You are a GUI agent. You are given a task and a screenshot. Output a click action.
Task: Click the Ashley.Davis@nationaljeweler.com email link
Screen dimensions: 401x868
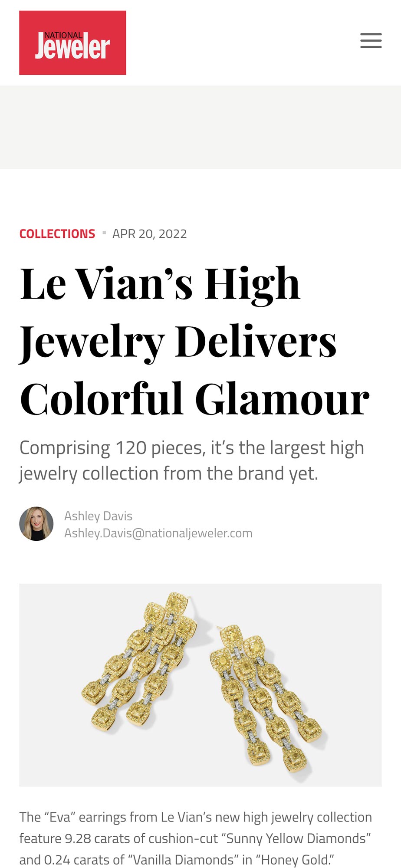158,533
